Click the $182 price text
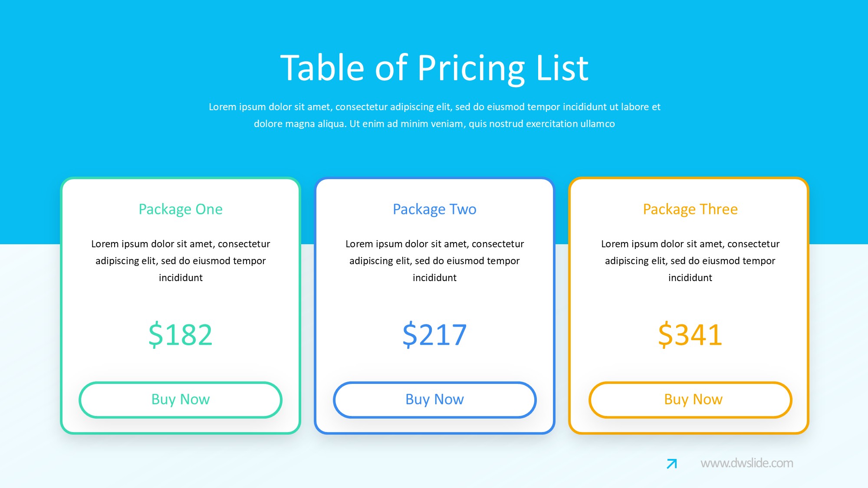This screenshot has width=868, height=488. pyautogui.click(x=181, y=335)
